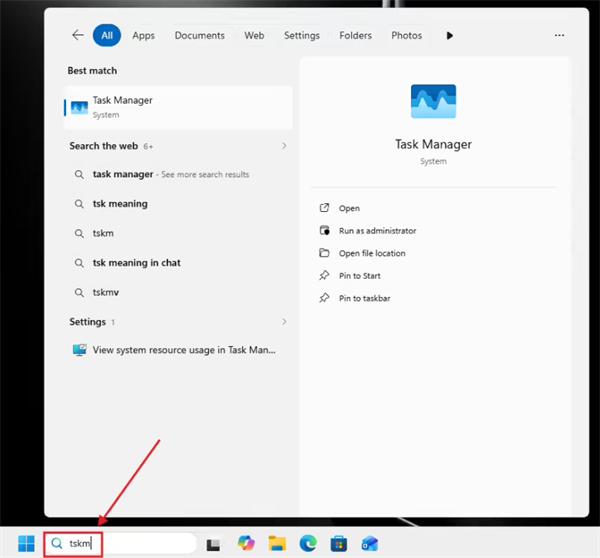Click Pin to taskbar
Viewport: 600px width, 558px height.
pos(365,299)
